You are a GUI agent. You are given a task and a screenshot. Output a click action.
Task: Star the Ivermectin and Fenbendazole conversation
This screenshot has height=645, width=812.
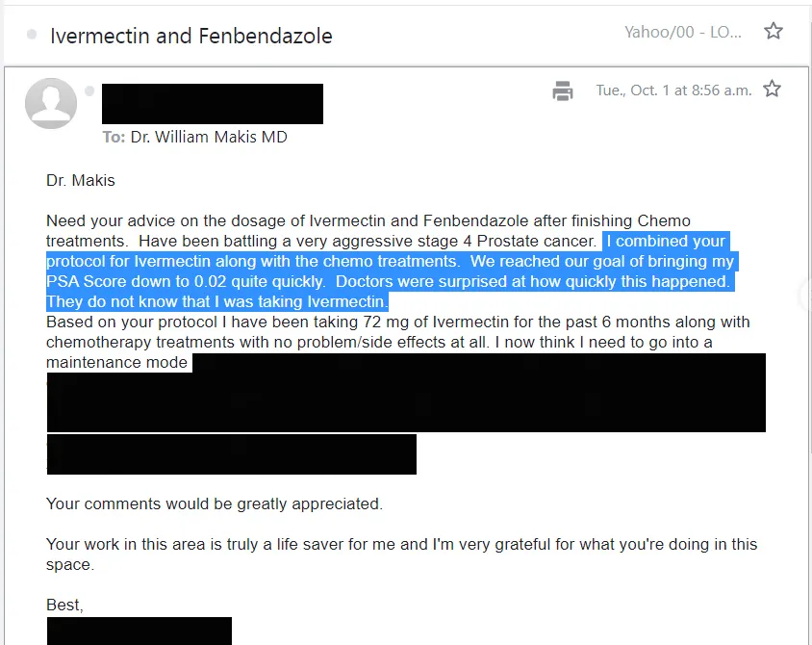(x=773, y=32)
